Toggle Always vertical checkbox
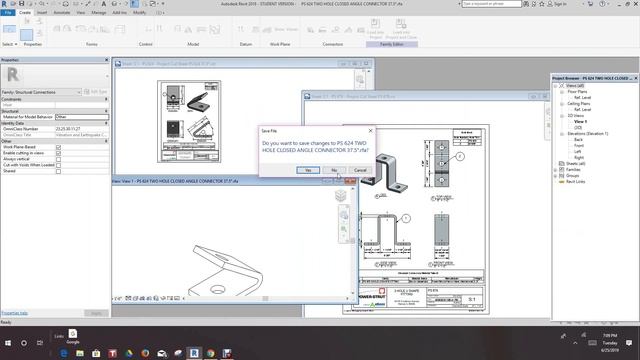Viewport: 640px width, 360px height. click(58, 159)
